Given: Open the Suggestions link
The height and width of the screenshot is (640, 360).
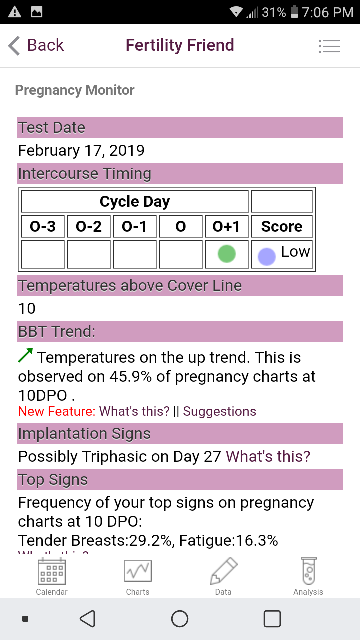Looking at the screenshot, I should coord(220,411).
